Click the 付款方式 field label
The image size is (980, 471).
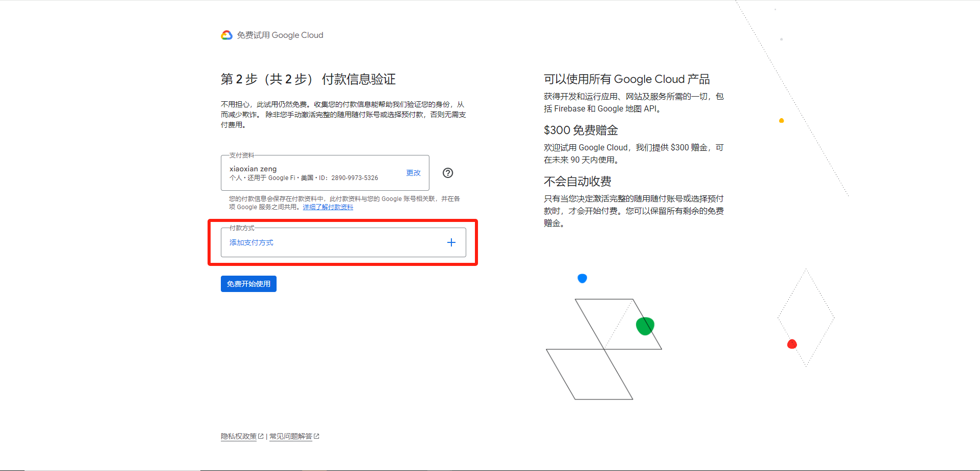click(242, 228)
